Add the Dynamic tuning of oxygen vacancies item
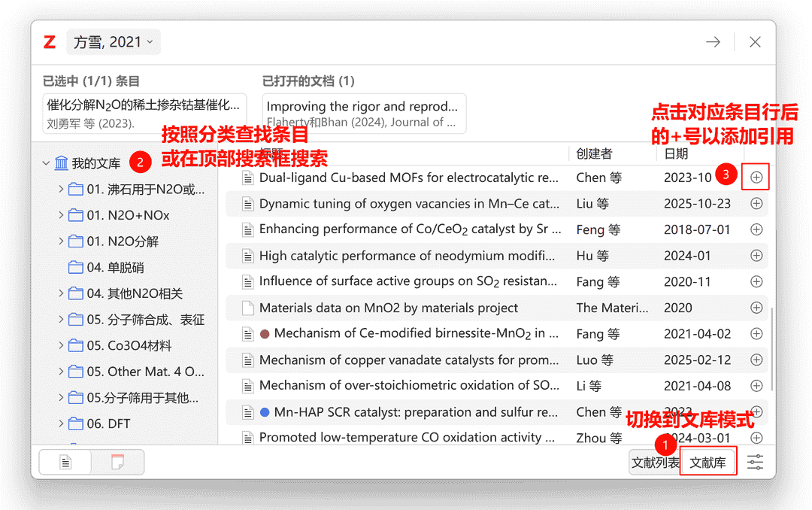Viewport: 812px width, 510px height. pyautogui.click(x=756, y=203)
